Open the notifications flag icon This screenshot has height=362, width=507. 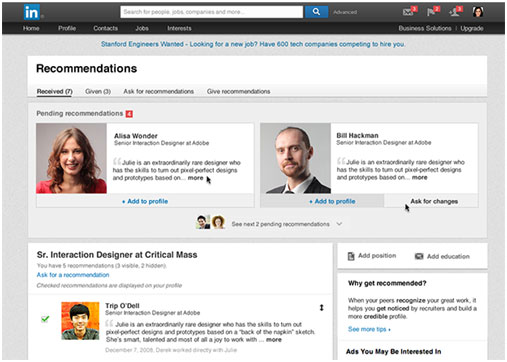(x=431, y=12)
